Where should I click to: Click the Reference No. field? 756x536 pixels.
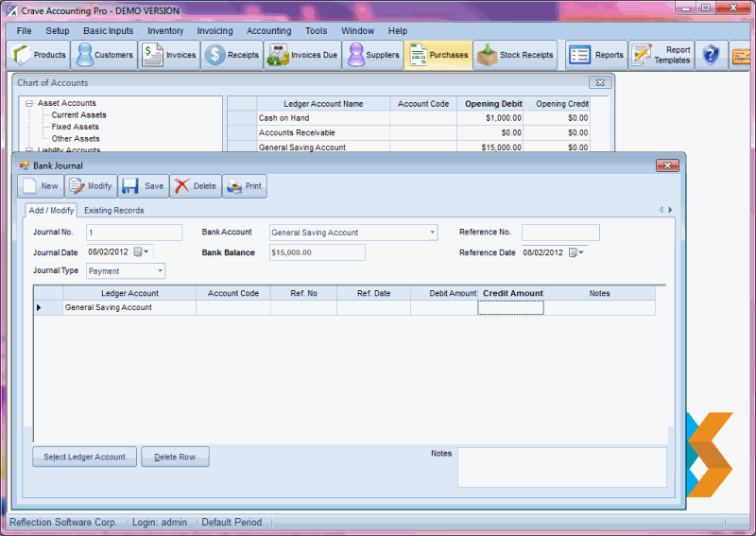560,233
